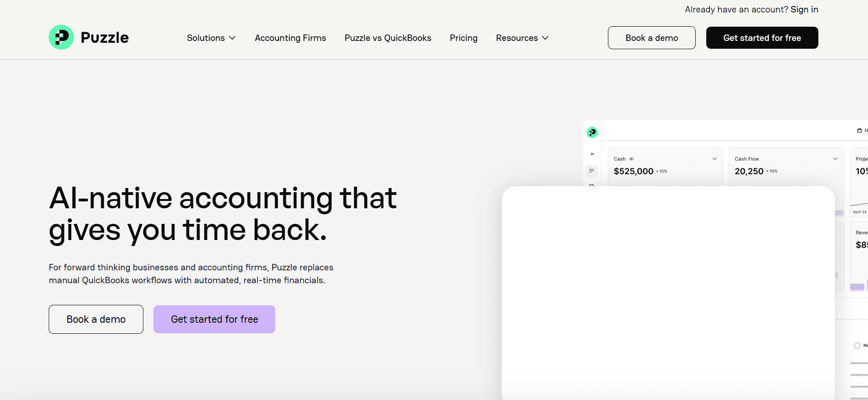Click the $525,000 cash value
868x400 pixels.
point(633,171)
